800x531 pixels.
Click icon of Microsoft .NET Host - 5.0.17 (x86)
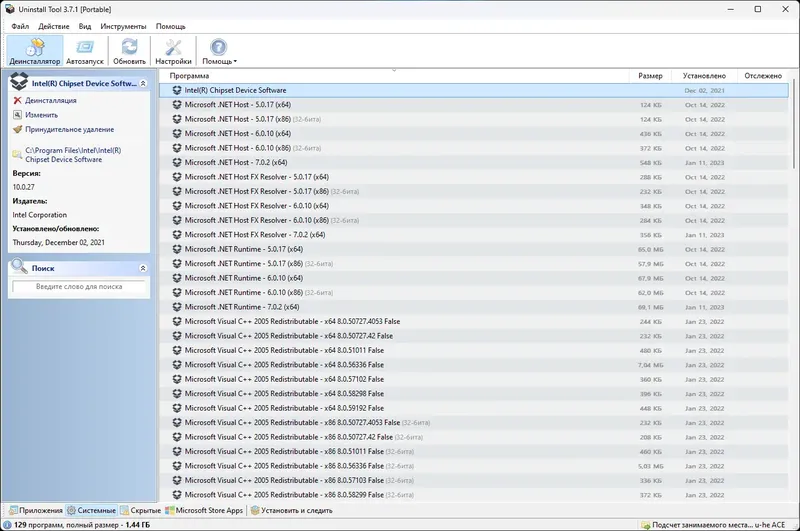click(x=177, y=119)
